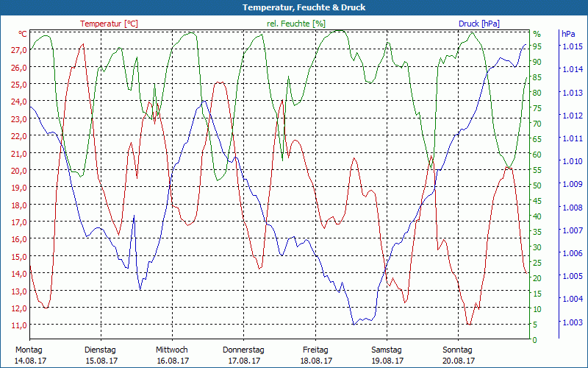Click the '1.007' pressure axis value
The image size is (588, 368).
pyautogui.click(x=573, y=230)
